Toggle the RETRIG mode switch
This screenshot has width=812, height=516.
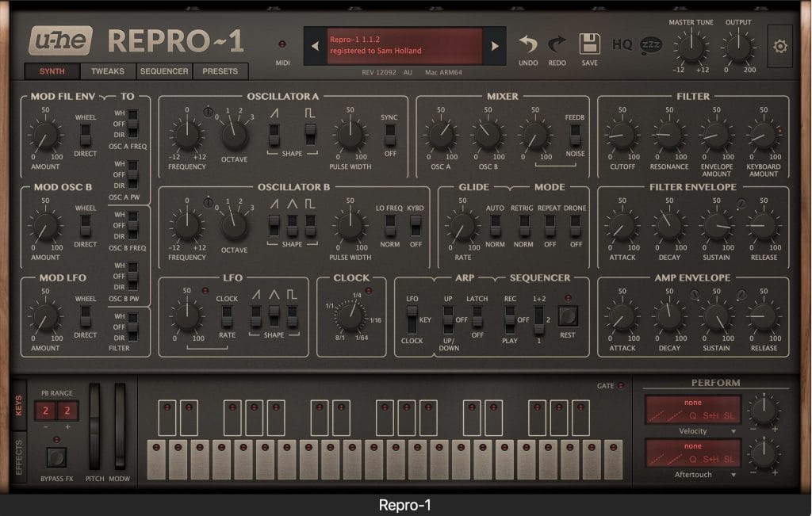tap(524, 225)
